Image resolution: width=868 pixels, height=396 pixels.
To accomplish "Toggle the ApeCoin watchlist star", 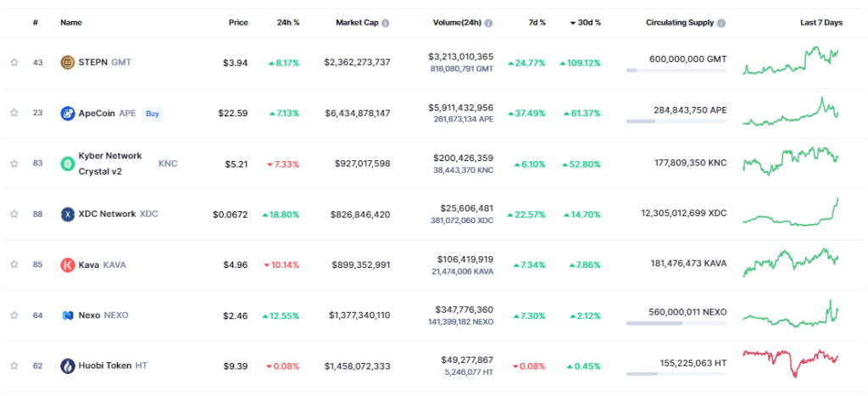I will [x=14, y=113].
